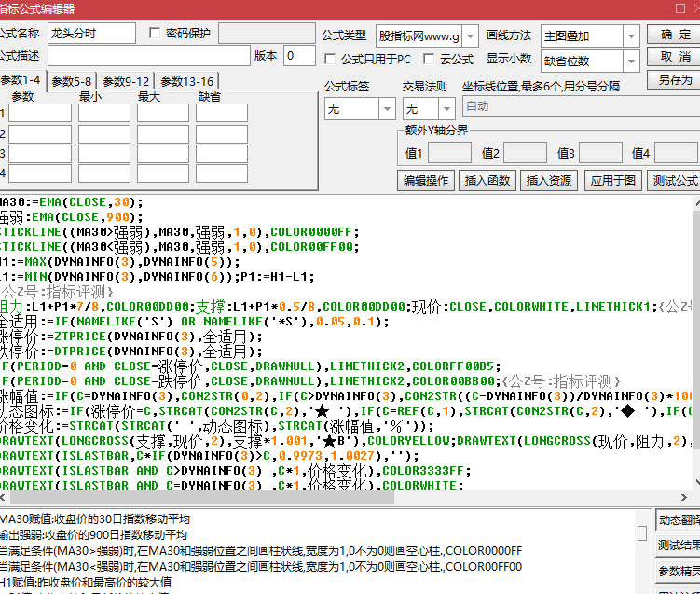Click the 动态翻译 button
Viewport: 700px width, 594px height.
click(679, 520)
